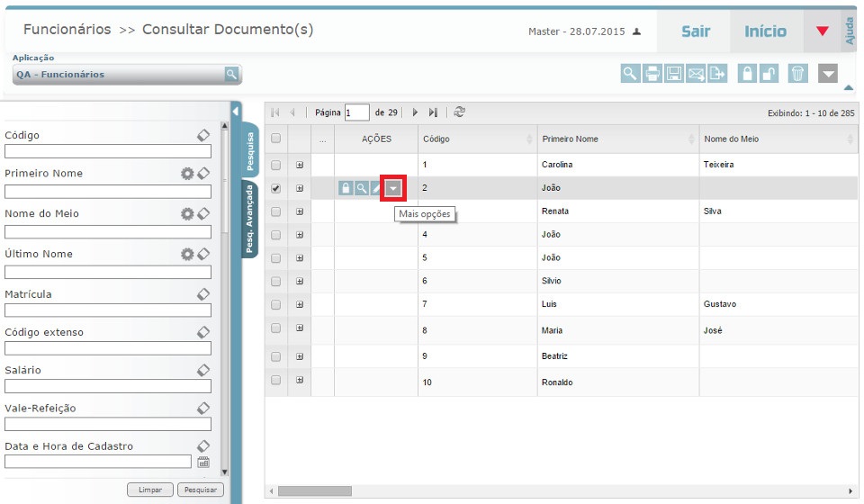
Task: Check the checkbox for the Carolina row
Action: point(275,165)
